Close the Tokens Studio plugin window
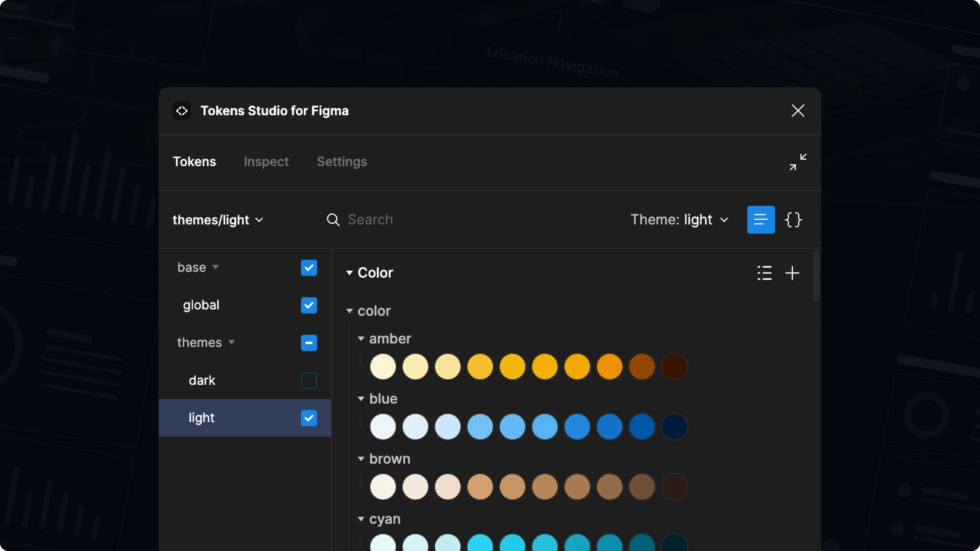This screenshot has height=551, width=980. (x=798, y=111)
